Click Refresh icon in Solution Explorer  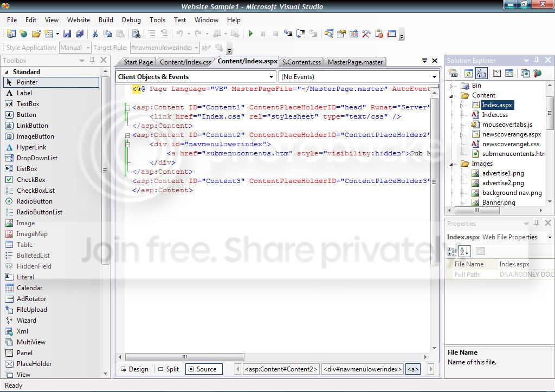[x=468, y=73]
